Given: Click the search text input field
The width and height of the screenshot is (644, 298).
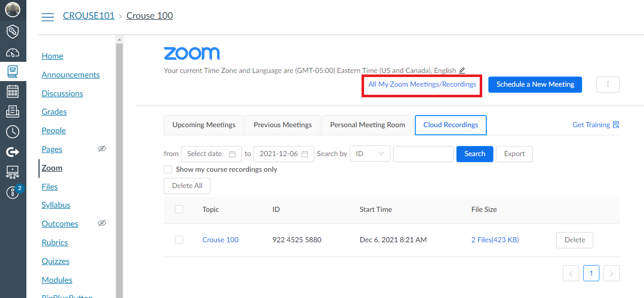Looking at the screenshot, I should tap(423, 154).
